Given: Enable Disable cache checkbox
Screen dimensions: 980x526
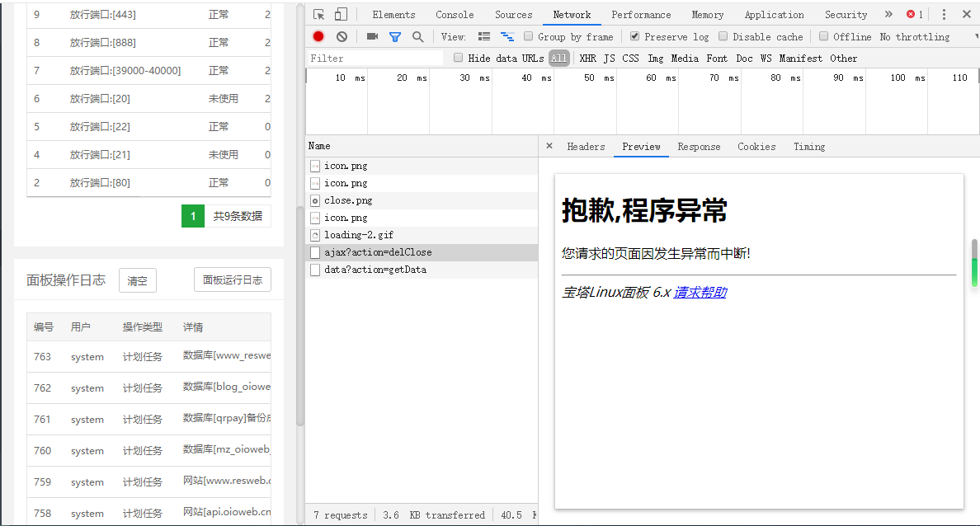Looking at the screenshot, I should click(x=723, y=36).
